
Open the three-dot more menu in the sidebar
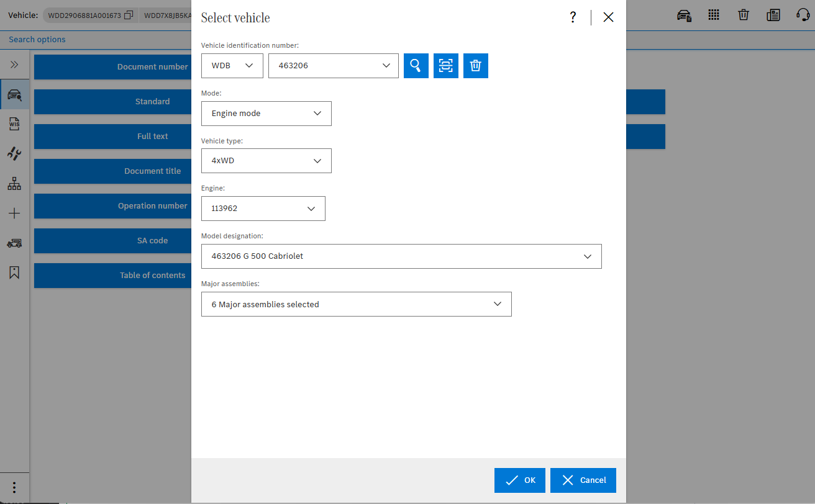14,488
